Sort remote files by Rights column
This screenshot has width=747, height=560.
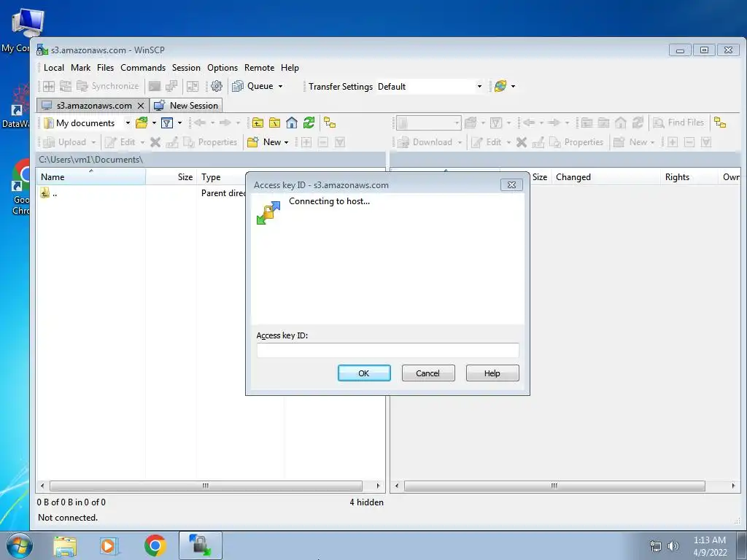pyautogui.click(x=689, y=177)
